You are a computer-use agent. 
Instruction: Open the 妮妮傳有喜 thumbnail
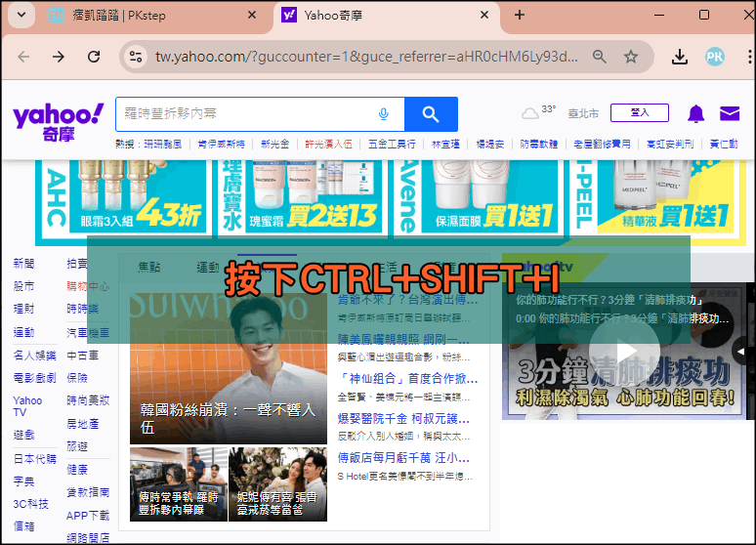point(277,484)
